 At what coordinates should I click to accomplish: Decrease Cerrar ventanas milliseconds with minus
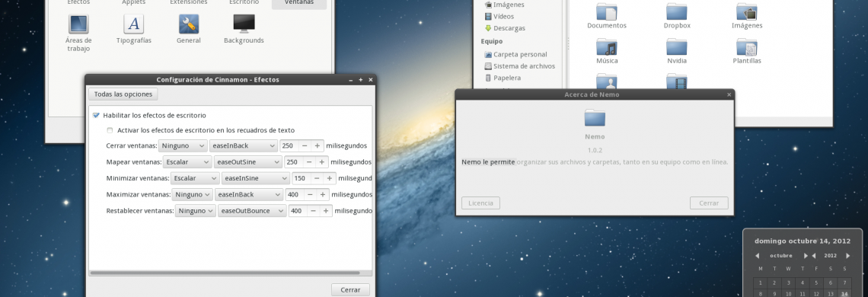coord(305,145)
